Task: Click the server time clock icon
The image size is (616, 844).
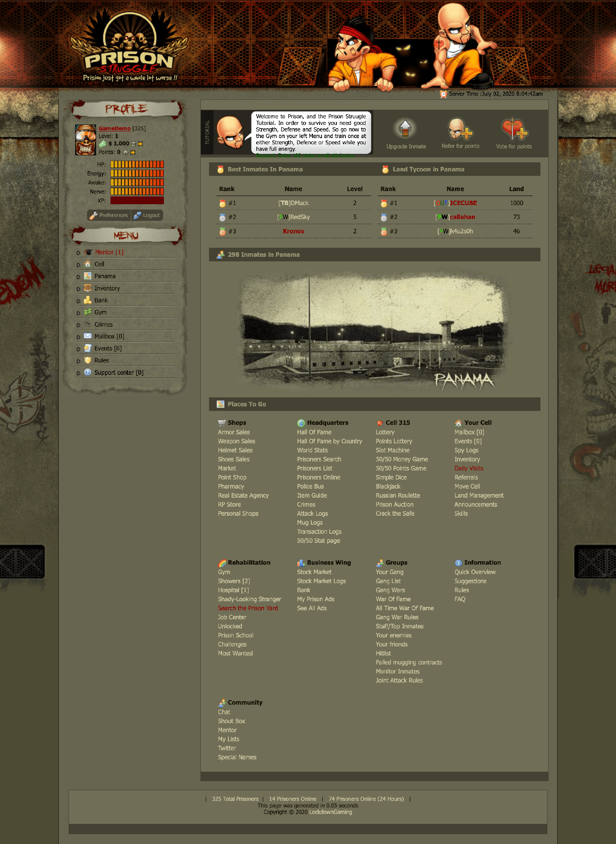Action: point(444,94)
